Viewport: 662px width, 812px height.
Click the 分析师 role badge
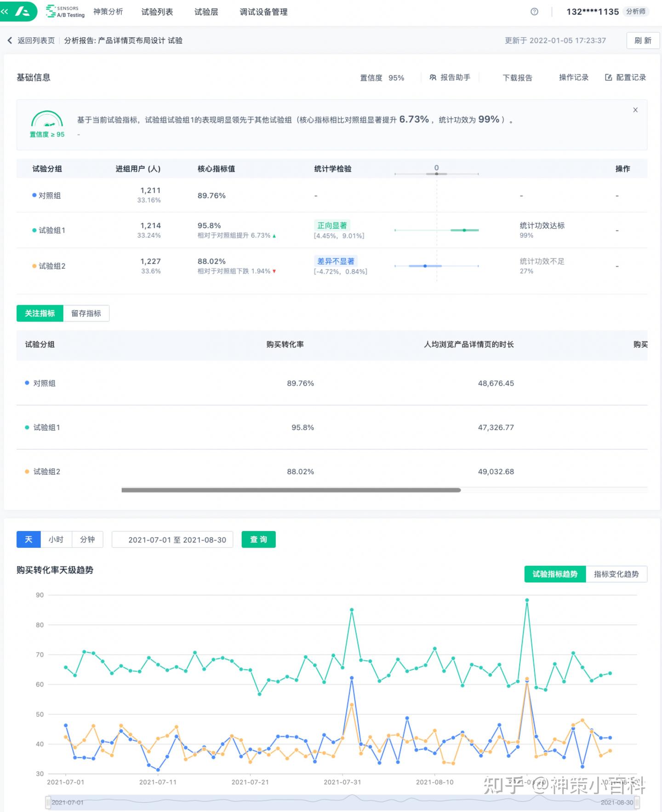coord(636,12)
